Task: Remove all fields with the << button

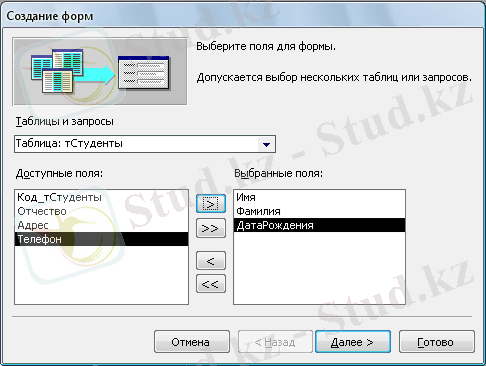Action: pyautogui.click(x=211, y=284)
